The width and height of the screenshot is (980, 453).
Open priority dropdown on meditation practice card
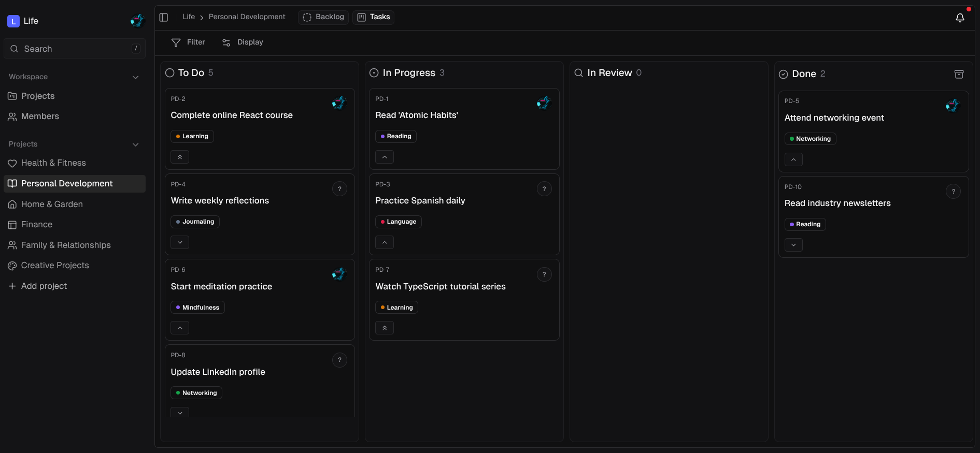coord(180,328)
